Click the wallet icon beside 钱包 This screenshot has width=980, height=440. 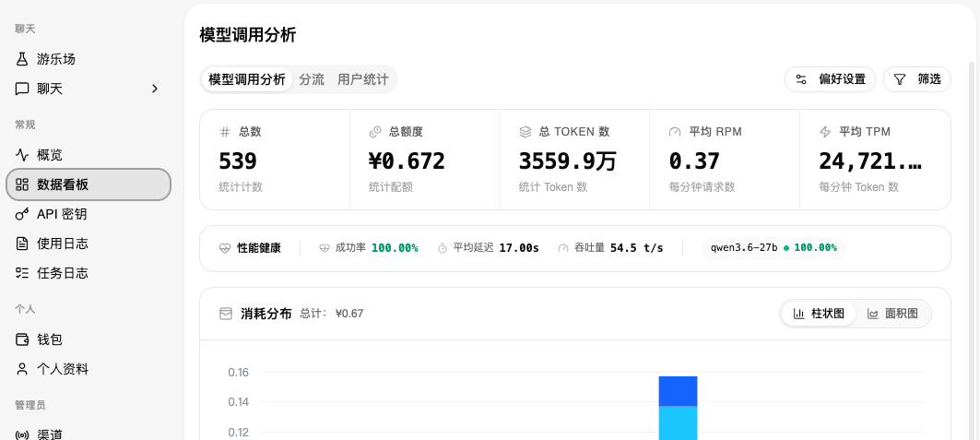22,339
